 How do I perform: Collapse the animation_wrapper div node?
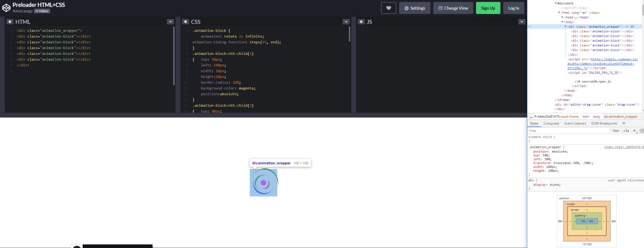[566, 27]
